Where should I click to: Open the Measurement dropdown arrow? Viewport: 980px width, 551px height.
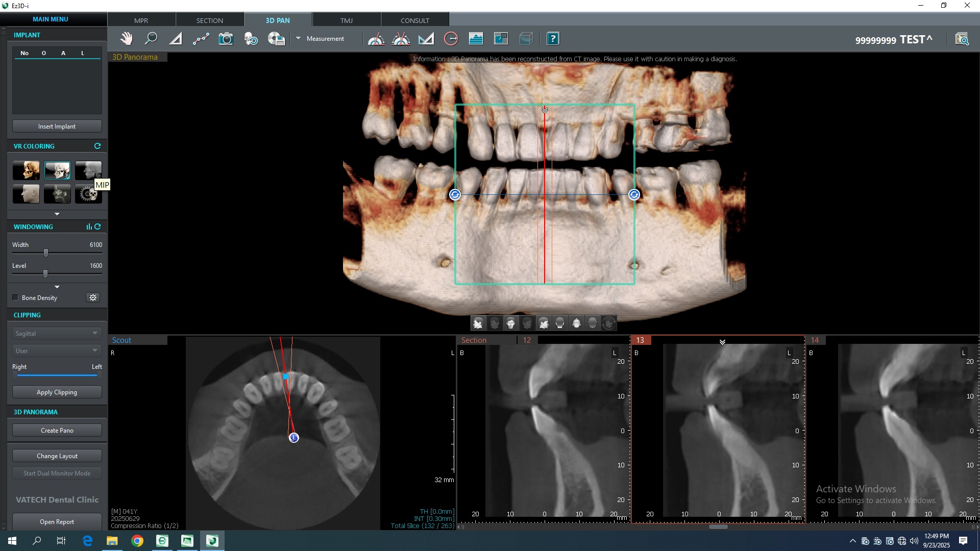(x=298, y=38)
